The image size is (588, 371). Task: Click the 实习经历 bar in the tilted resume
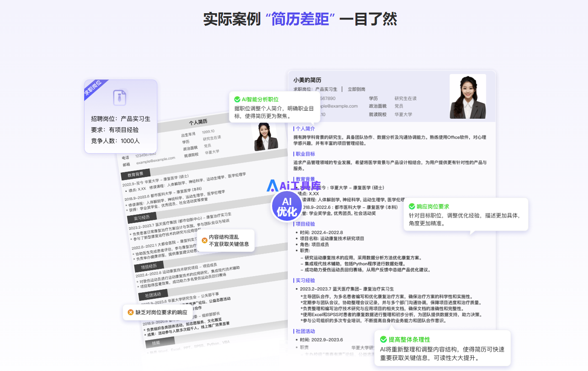tap(142, 218)
